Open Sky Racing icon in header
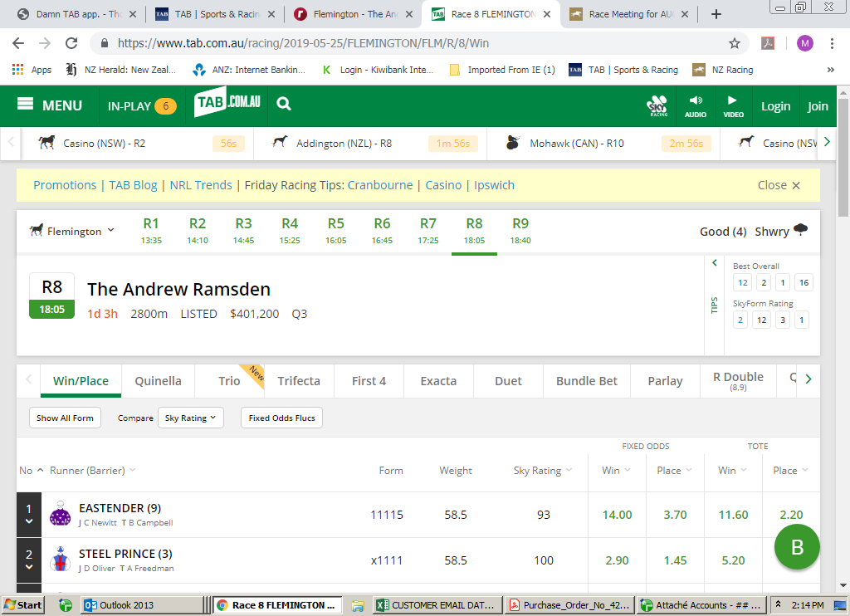This screenshot has height=616, width=850. 657,105
